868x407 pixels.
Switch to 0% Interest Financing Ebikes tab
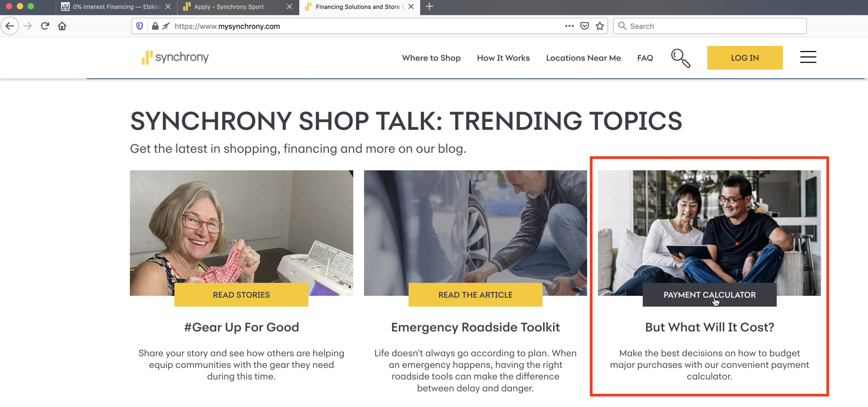[111, 7]
